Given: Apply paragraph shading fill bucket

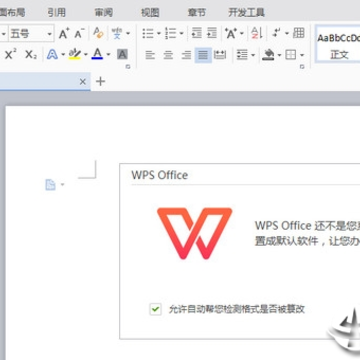Looking at the screenshot, I should click(268, 55).
